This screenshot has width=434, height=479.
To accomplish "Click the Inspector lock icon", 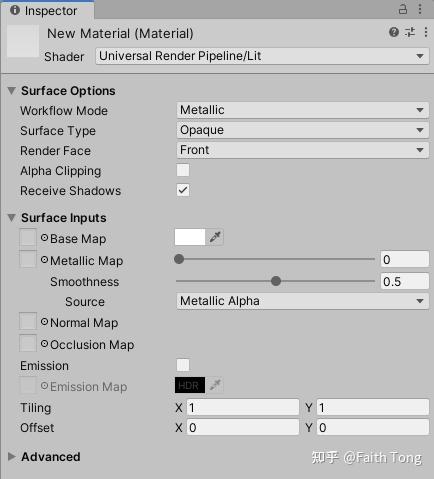I will [403, 9].
